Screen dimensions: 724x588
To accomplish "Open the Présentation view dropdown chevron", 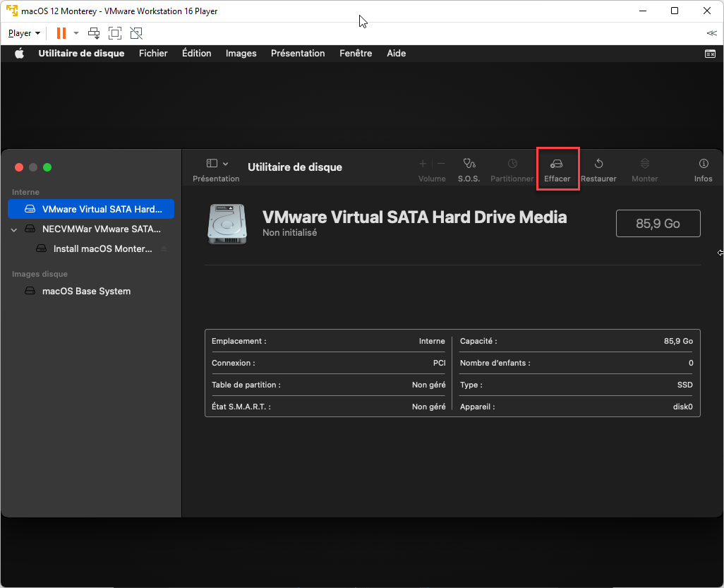I will [x=225, y=164].
